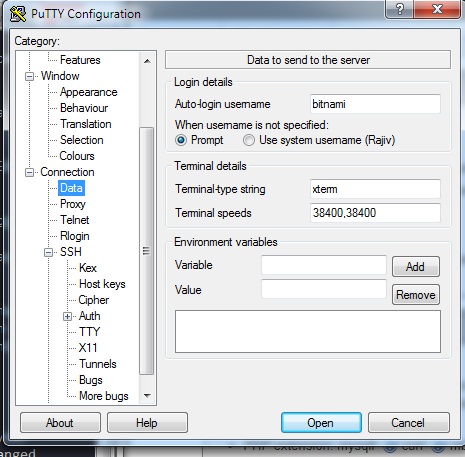This screenshot has height=457, width=465.
Task: Select the Prompt radio button
Action: [181, 140]
